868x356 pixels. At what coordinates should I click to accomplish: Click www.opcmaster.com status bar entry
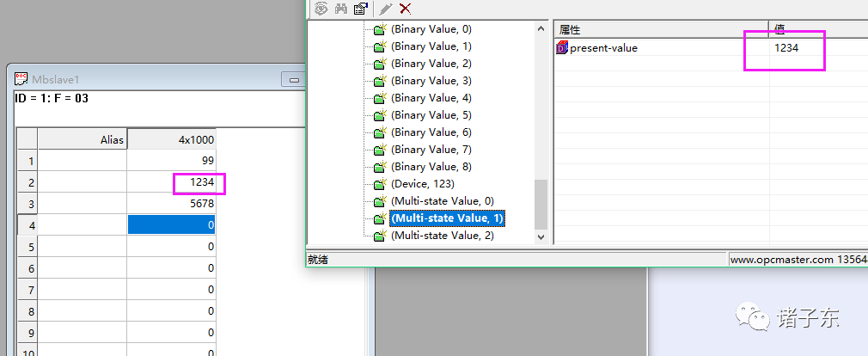click(798, 260)
